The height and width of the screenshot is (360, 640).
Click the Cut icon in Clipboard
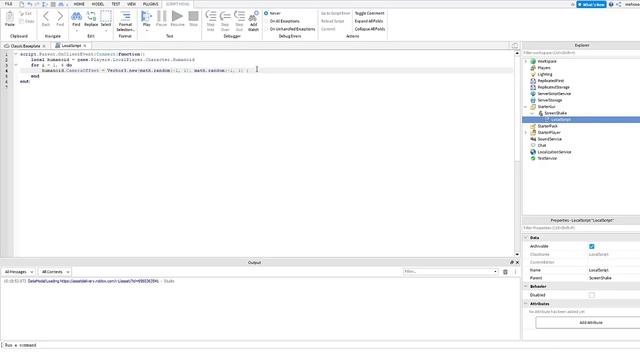tap(25, 13)
